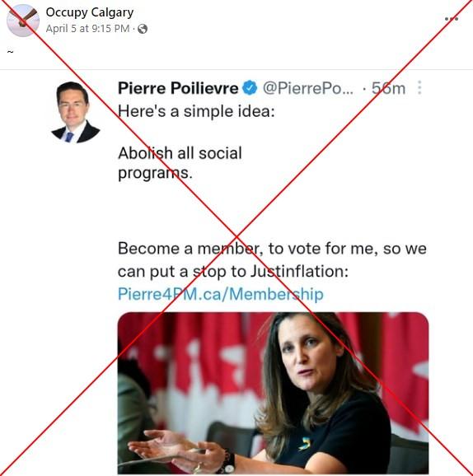Click the 'Become a member' sentence

(x=272, y=260)
